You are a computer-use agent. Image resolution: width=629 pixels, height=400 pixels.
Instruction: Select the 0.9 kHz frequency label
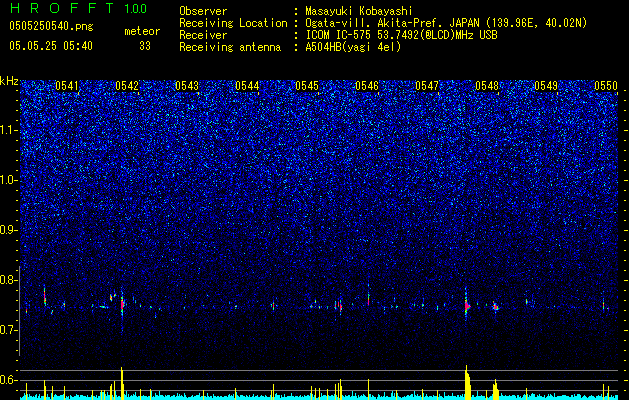[x=8, y=230]
